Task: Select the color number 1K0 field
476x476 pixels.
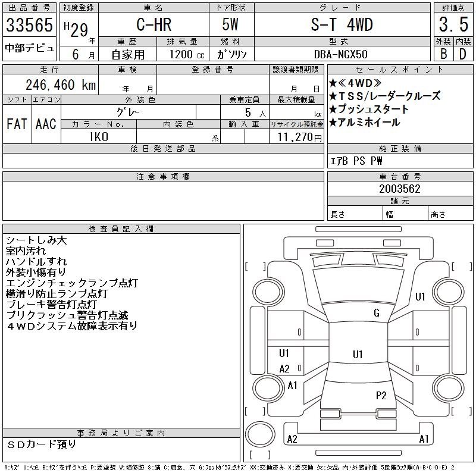Action: click(99, 137)
